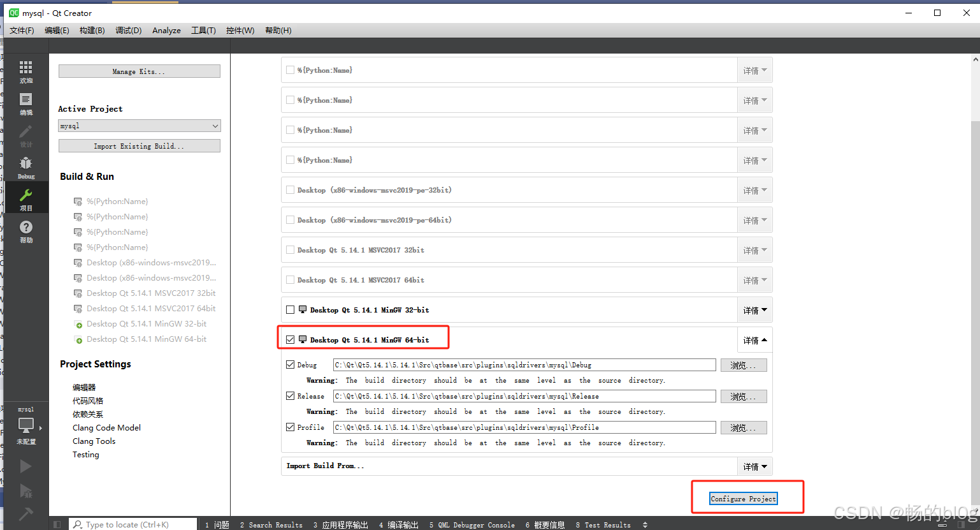The image size is (980, 530).
Task: Show the Search Results pane
Action: click(x=271, y=525)
